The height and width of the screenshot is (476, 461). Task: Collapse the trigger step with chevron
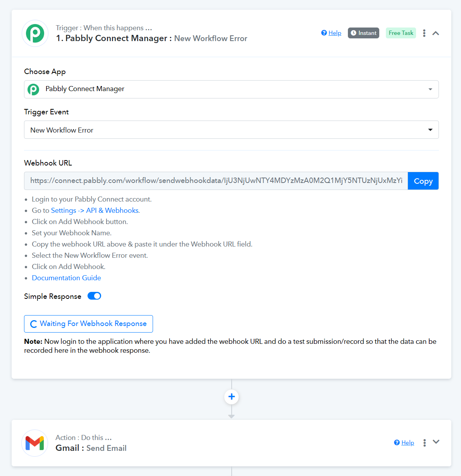click(x=436, y=33)
